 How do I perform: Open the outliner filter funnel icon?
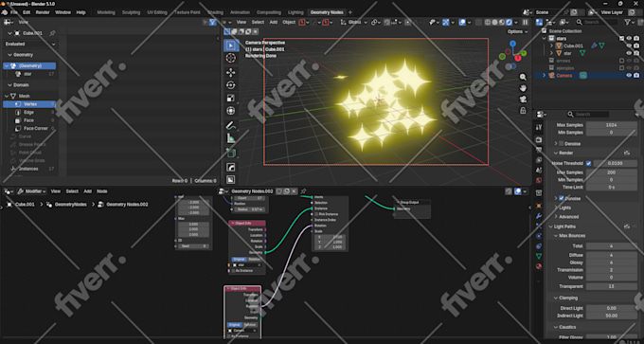point(627,22)
